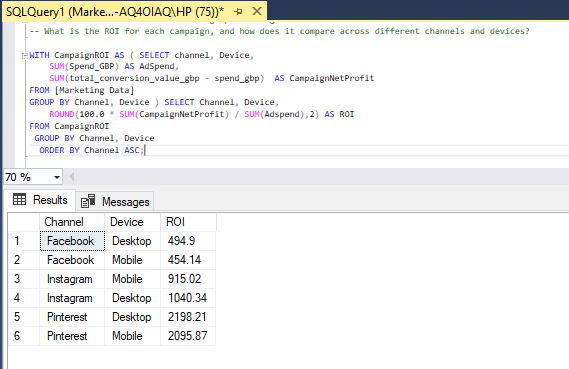The image size is (569, 369).
Task: Select the Device column header
Action: click(132, 222)
